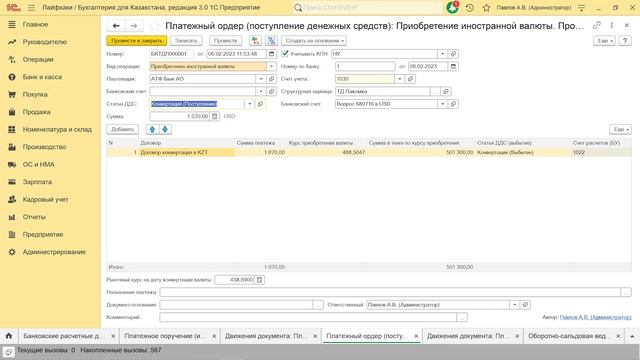640x360 pixels.
Task: Click the Записать button
Action: (x=186, y=40)
